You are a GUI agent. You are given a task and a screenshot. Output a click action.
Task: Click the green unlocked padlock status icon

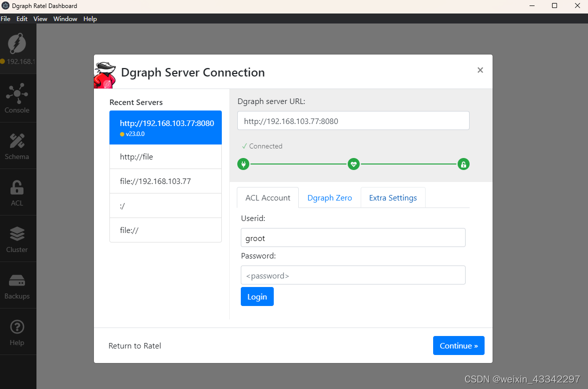[463, 163]
